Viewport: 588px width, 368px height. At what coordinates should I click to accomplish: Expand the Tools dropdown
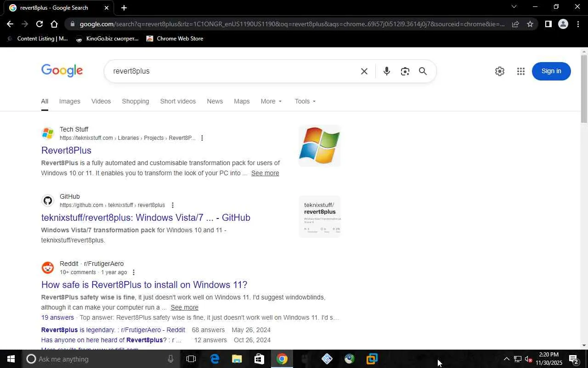(x=305, y=101)
